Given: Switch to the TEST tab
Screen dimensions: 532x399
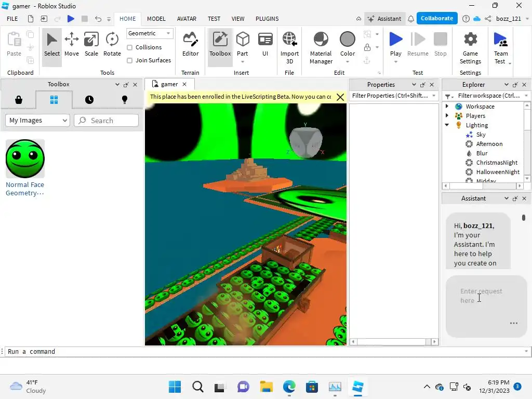Looking at the screenshot, I should point(214,19).
